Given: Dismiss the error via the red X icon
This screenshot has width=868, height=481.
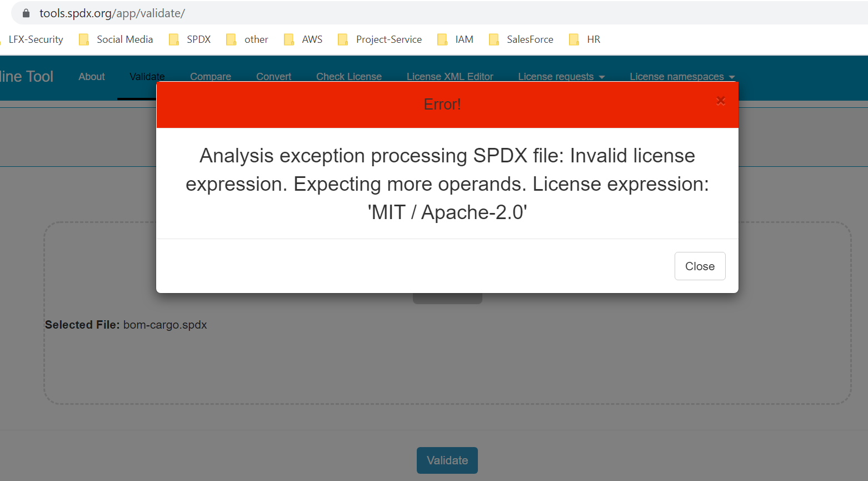Looking at the screenshot, I should point(720,101).
